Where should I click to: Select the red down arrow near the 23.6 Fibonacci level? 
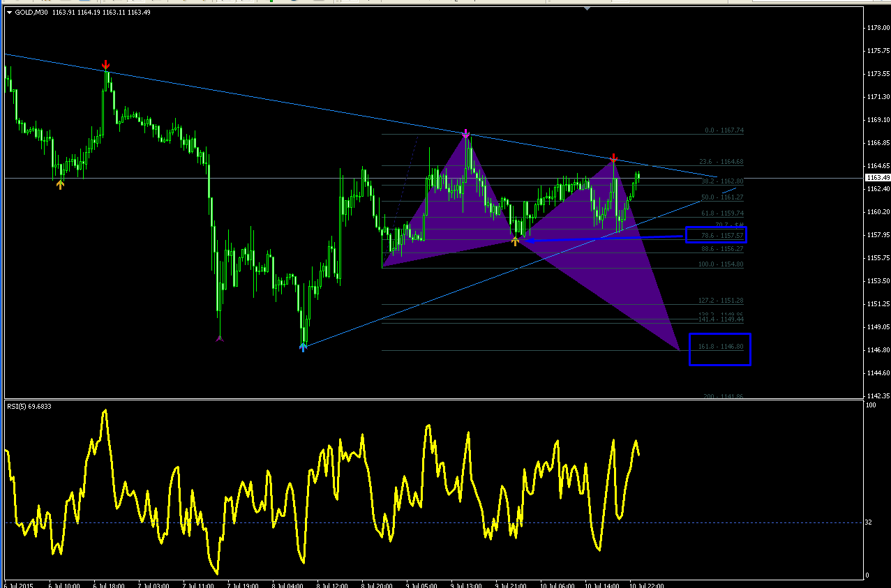613,158
